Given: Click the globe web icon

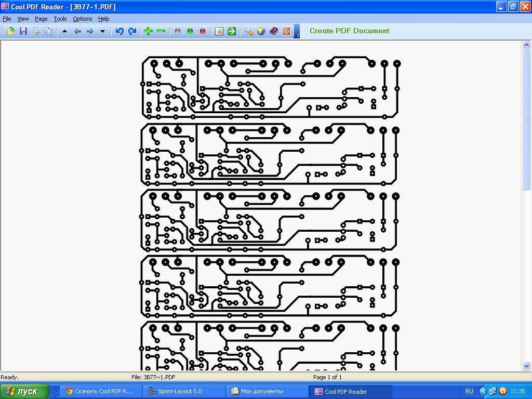Looking at the screenshot, I should click(261, 31).
